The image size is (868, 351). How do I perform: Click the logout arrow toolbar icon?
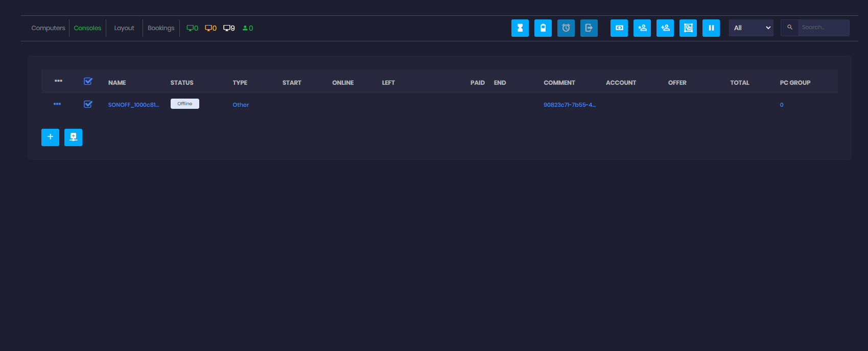[589, 28]
